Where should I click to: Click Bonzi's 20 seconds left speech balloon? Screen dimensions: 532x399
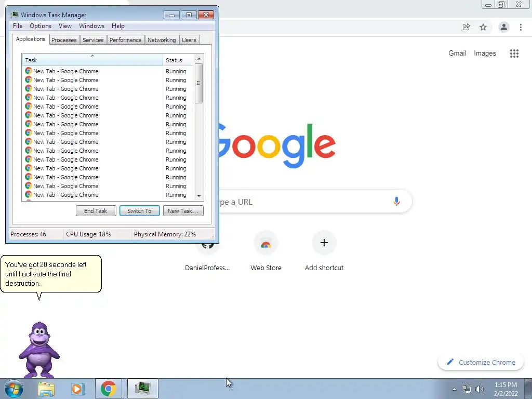(51, 274)
